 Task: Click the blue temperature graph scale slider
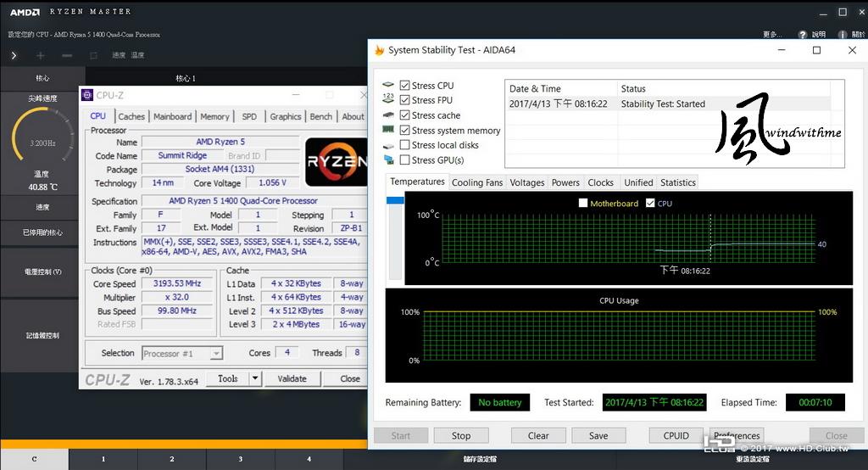(395, 200)
